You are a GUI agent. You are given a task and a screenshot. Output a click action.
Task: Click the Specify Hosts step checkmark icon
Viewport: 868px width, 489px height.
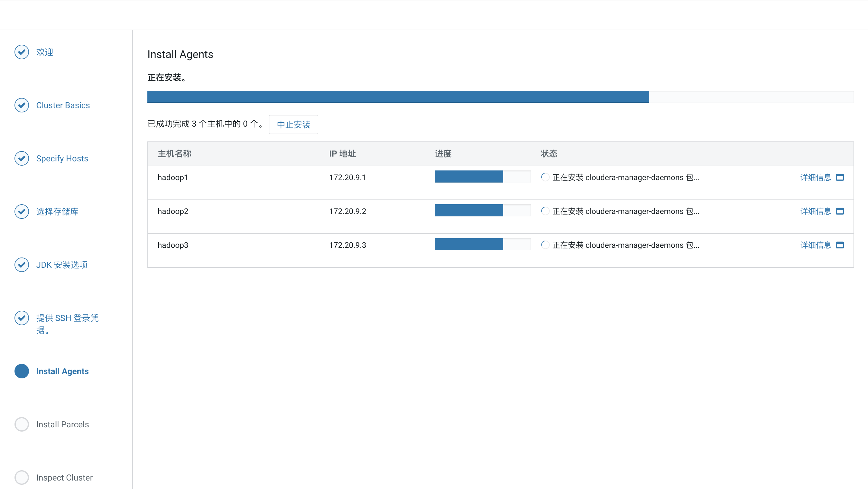pyautogui.click(x=21, y=158)
